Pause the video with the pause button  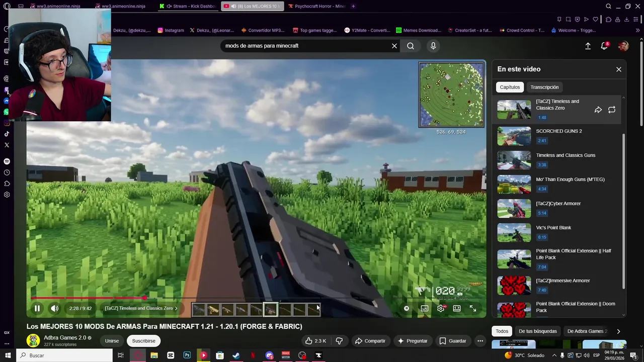(37, 308)
